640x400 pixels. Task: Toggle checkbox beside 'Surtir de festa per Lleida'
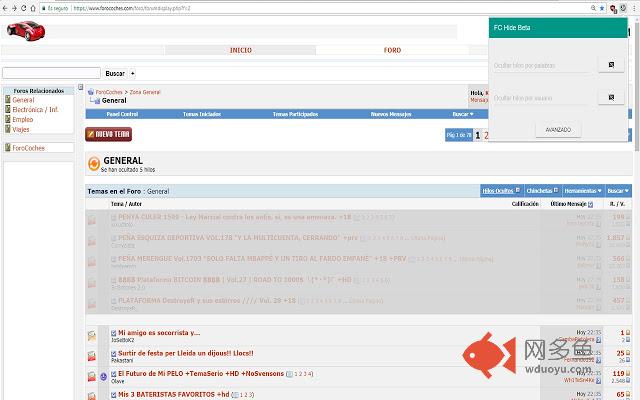[x=114, y=353]
